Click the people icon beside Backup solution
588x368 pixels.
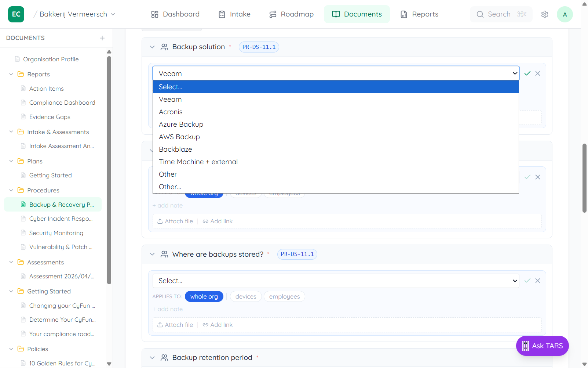point(164,47)
